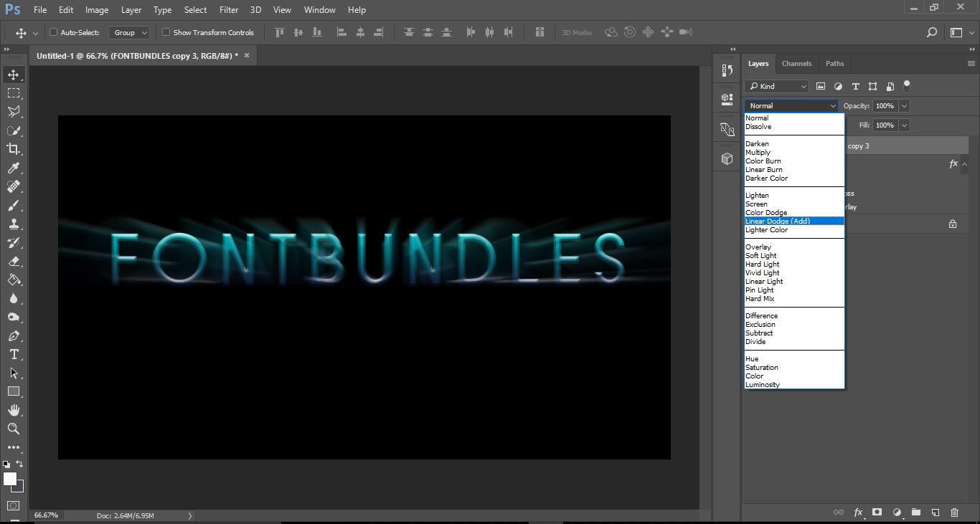Click the Opacity value field
The height and width of the screenshot is (524, 980).
[x=885, y=106]
